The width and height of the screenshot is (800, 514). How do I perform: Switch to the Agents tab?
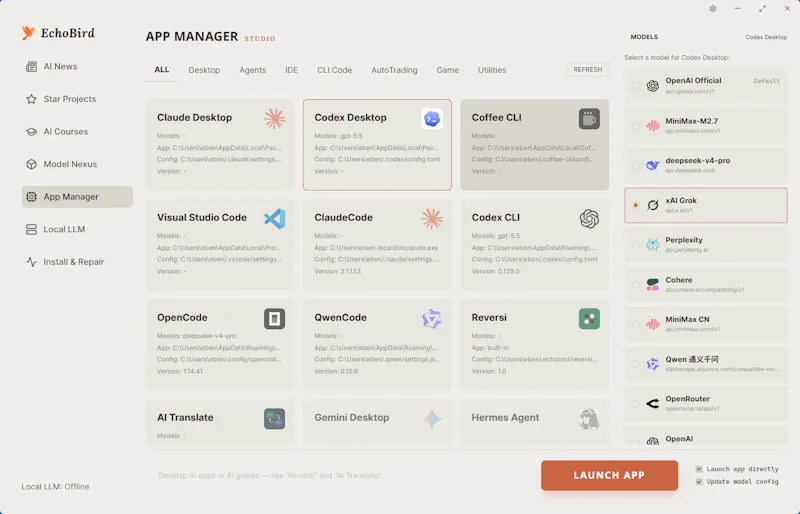click(253, 70)
